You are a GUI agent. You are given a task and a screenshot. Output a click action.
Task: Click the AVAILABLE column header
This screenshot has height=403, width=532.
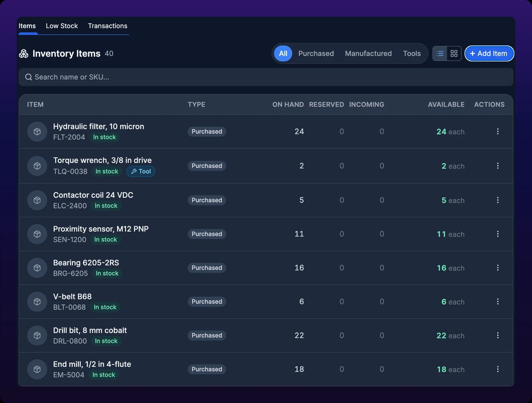[x=446, y=104]
